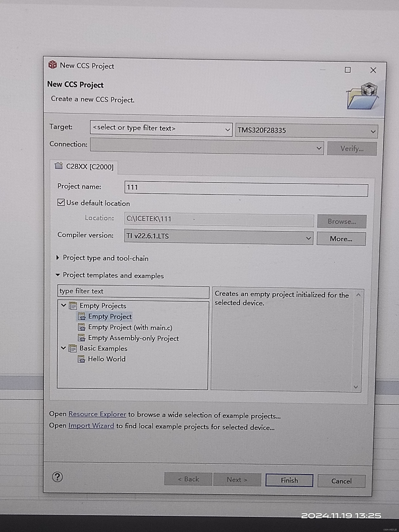Click the CCS cube icon in title bar

point(52,65)
